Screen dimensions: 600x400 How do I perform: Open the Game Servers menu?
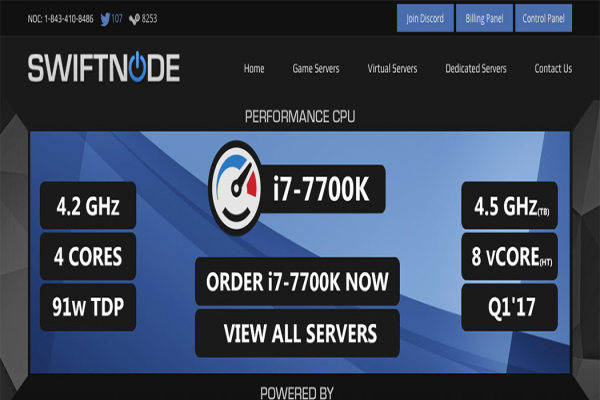click(316, 69)
